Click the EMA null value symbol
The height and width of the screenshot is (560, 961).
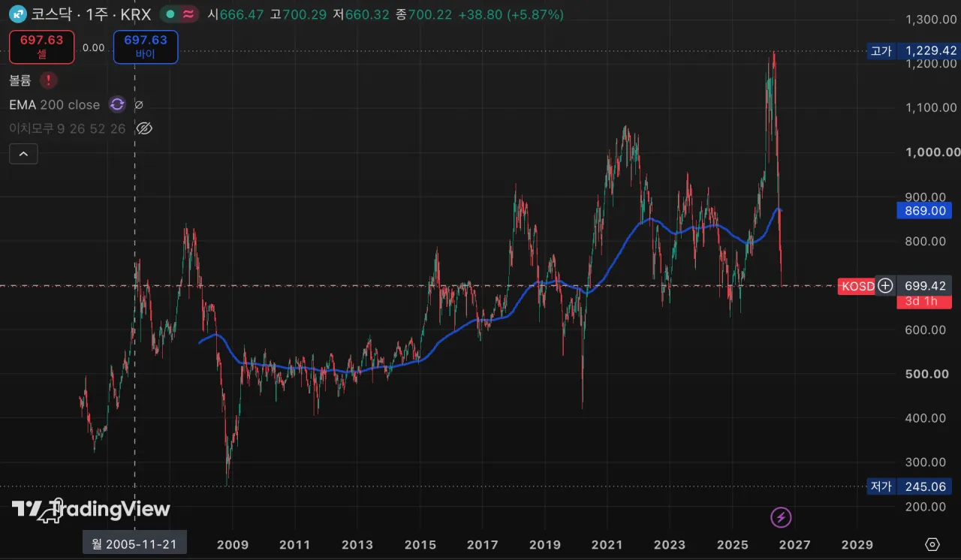139,104
